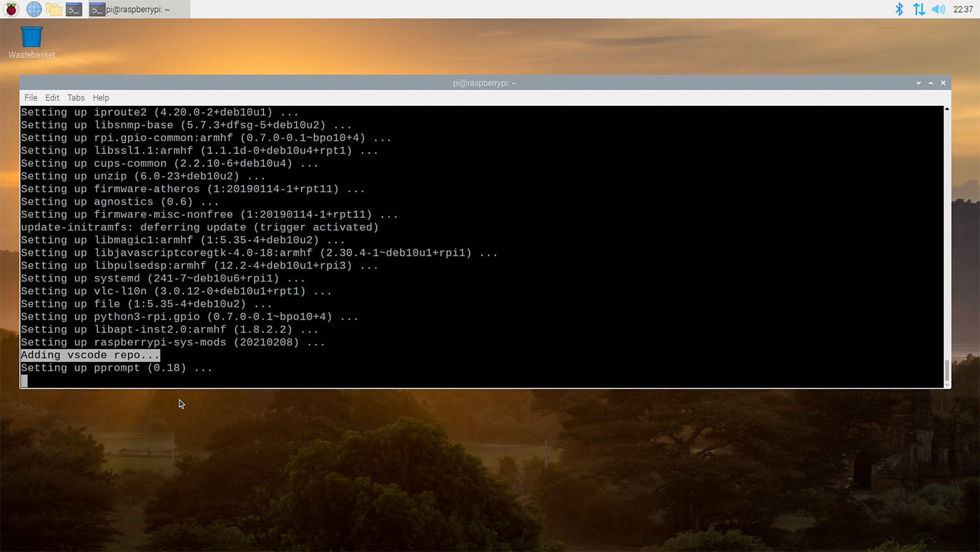The image size is (980, 552).
Task: Click 'update-initramfs: deferring update' line
Action: (199, 227)
